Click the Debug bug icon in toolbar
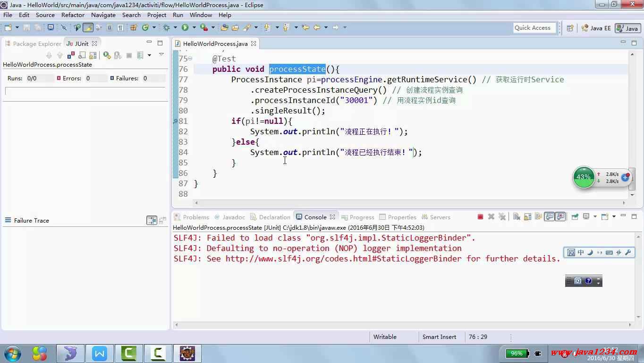The height and width of the screenshot is (363, 644). [167, 27]
